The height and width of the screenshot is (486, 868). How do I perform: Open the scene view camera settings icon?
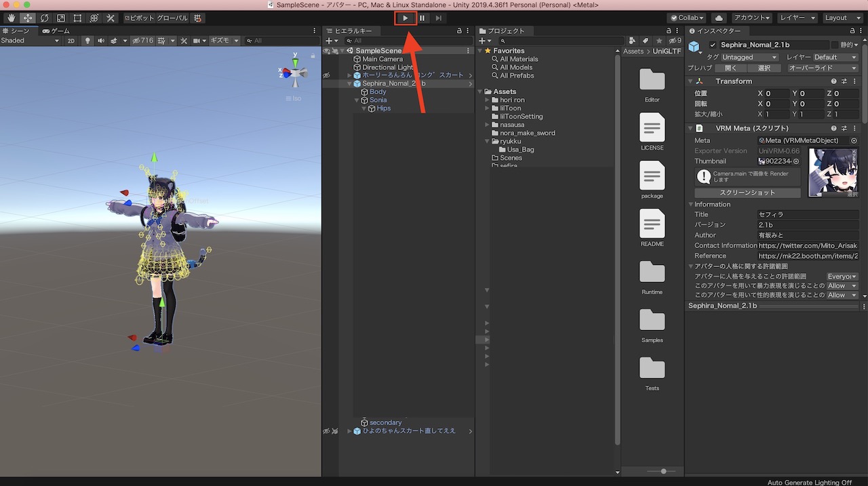click(197, 41)
